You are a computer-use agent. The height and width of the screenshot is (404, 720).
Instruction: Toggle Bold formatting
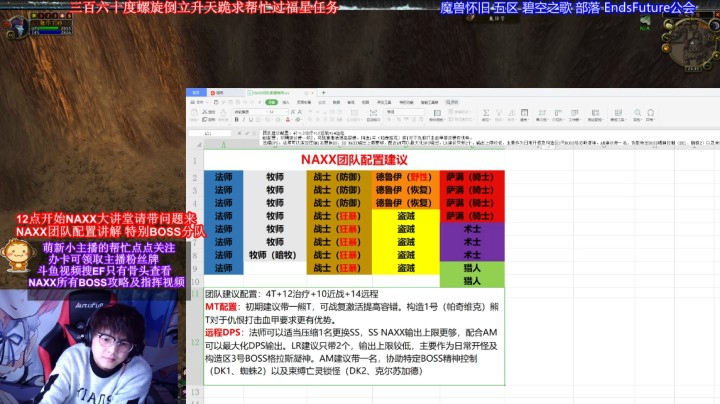236,119
